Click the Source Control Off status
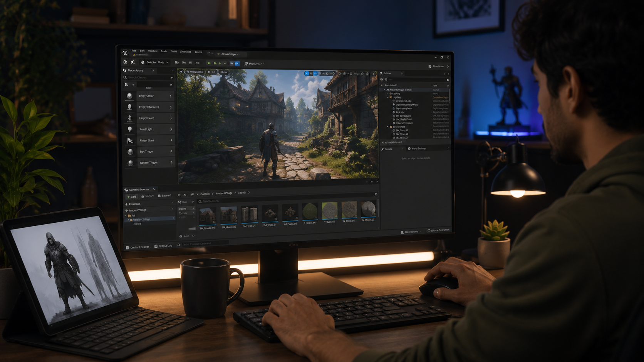Viewport: 644px width, 362px height. point(439,230)
